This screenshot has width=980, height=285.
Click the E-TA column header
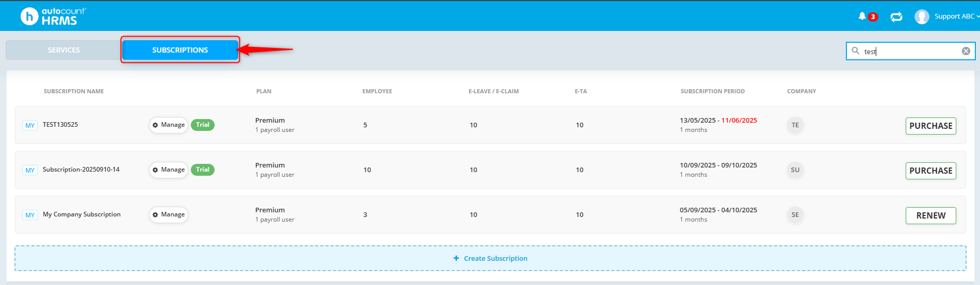581,91
